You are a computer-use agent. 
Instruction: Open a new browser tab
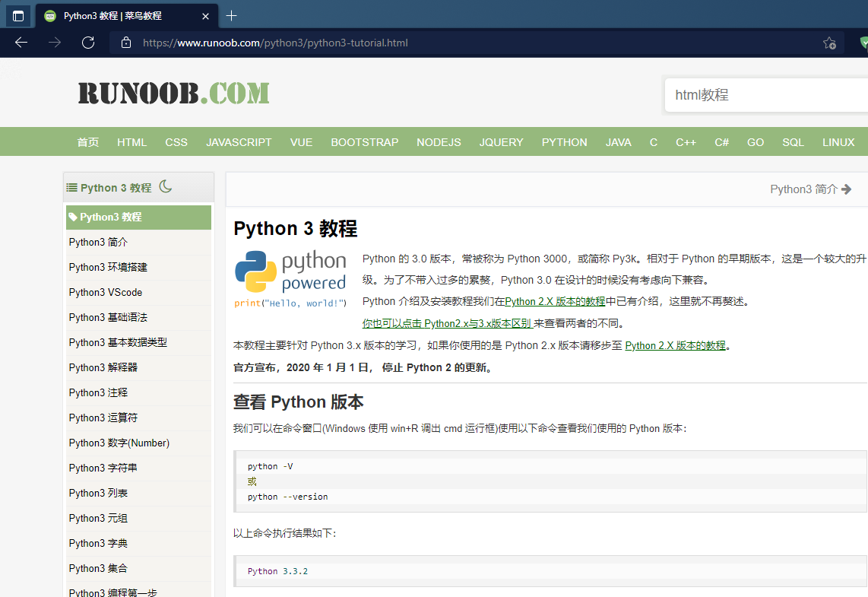point(231,15)
